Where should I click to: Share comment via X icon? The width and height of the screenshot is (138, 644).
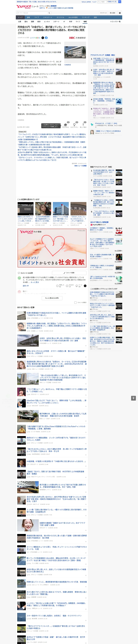[85, 286]
